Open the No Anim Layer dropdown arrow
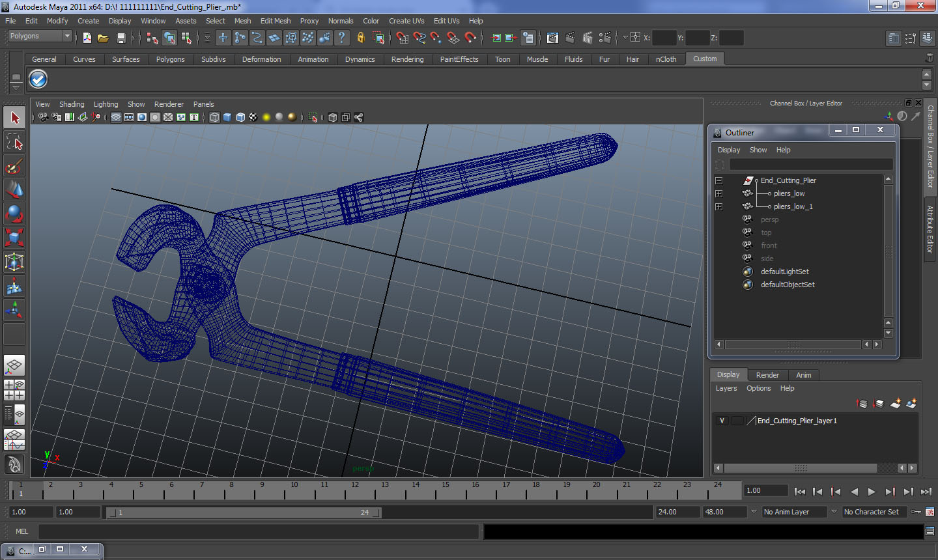Viewport: 938px width, 560px height. 754,512
